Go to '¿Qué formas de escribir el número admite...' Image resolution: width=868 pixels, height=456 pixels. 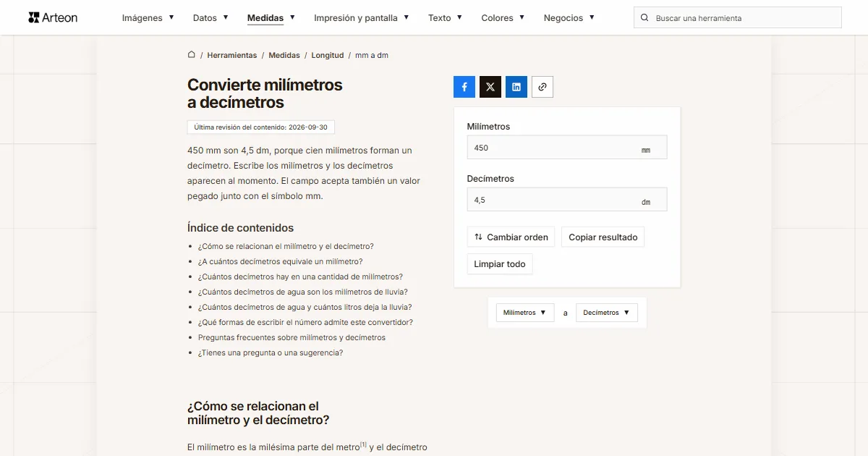305,322
